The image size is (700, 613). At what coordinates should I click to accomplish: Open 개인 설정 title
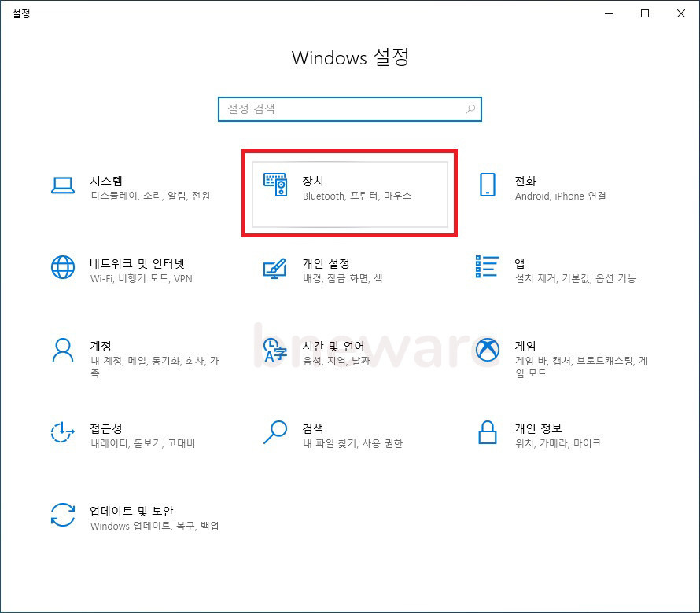(326, 263)
